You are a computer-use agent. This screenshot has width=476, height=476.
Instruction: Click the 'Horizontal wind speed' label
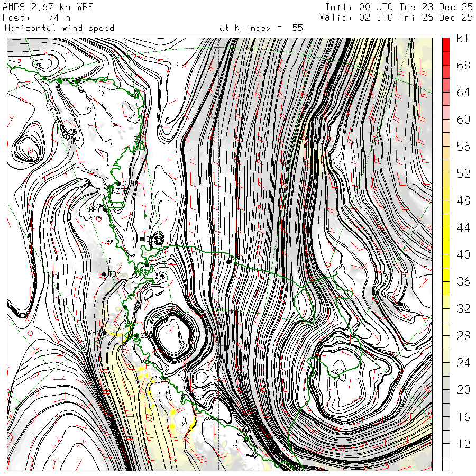[59, 28]
